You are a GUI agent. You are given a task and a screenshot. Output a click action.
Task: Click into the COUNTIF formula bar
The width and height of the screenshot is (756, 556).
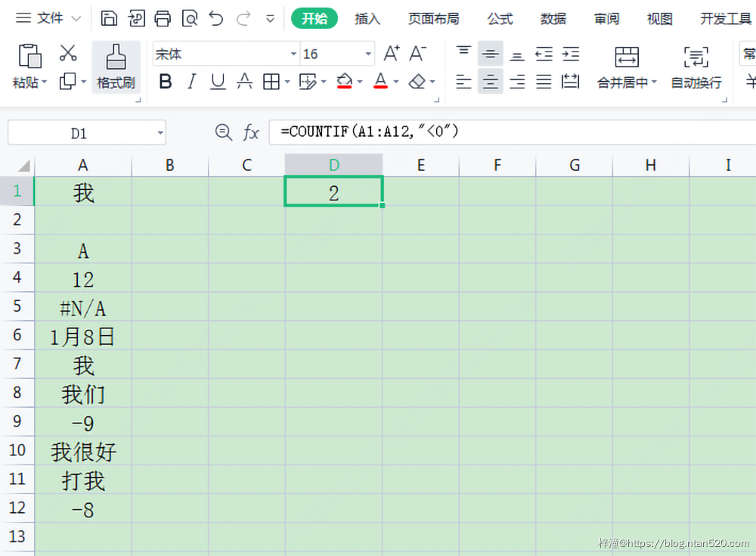pyautogui.click(x=513, y=132)
